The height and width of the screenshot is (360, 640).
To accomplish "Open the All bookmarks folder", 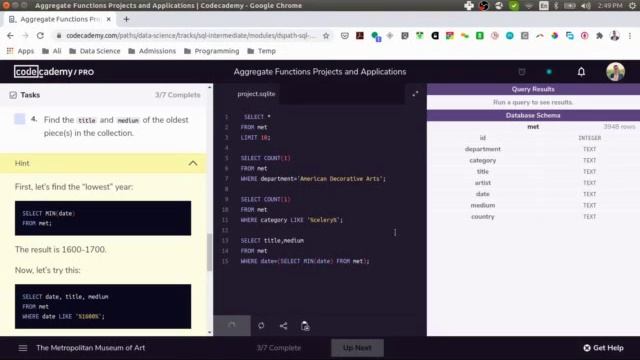I will pyautogui.click(x=52, y=51).
